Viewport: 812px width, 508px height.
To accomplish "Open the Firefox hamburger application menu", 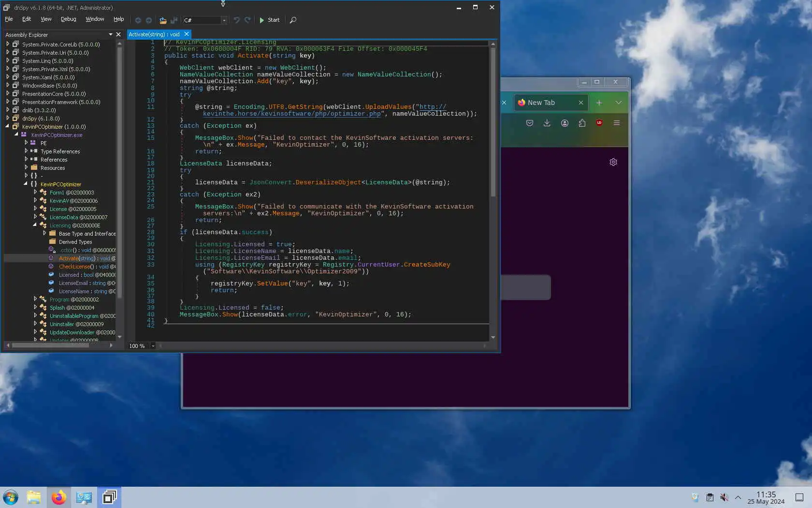I will pyautogui.click(x=617, y=123).
